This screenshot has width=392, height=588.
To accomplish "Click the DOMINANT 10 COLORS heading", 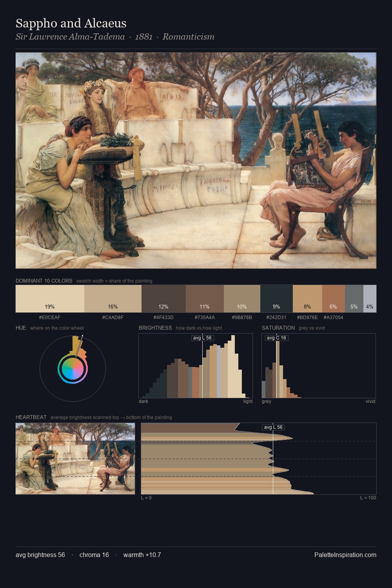I will [x=44, y=281].
